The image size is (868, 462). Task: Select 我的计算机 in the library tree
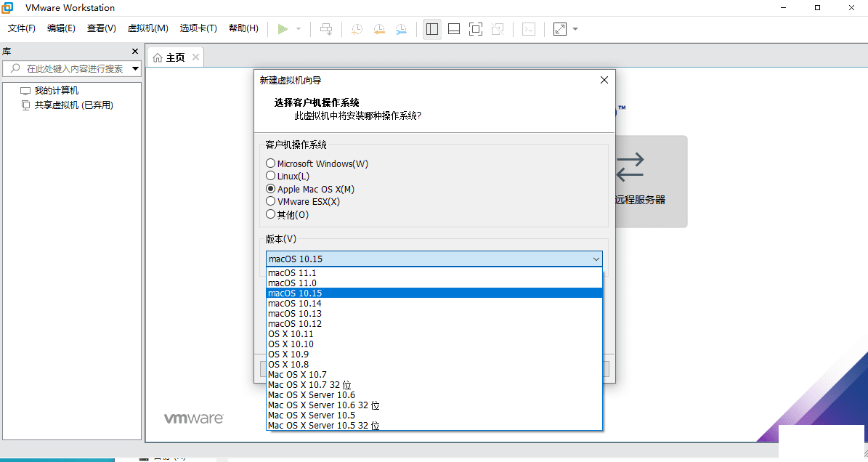pos(57,91)
